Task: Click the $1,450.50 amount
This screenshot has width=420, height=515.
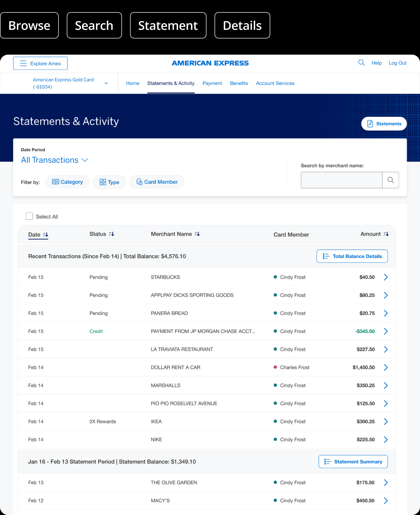Action: click(364, 368)
